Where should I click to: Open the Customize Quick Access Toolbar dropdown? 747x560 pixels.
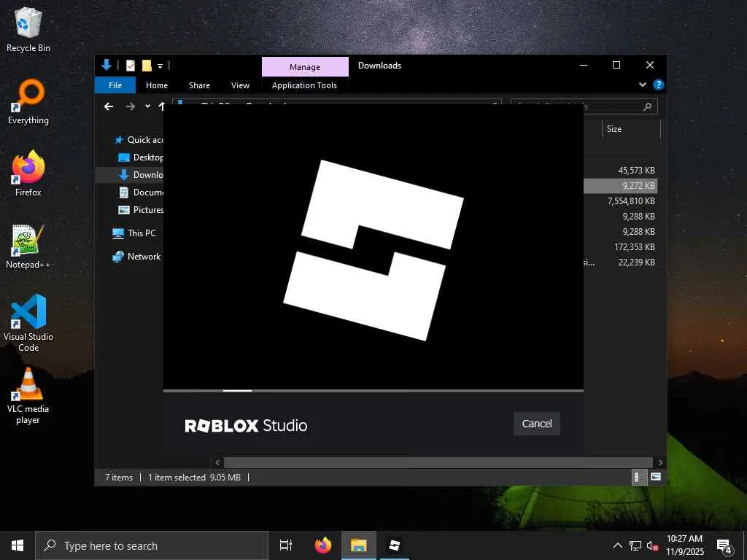[160, 66]
